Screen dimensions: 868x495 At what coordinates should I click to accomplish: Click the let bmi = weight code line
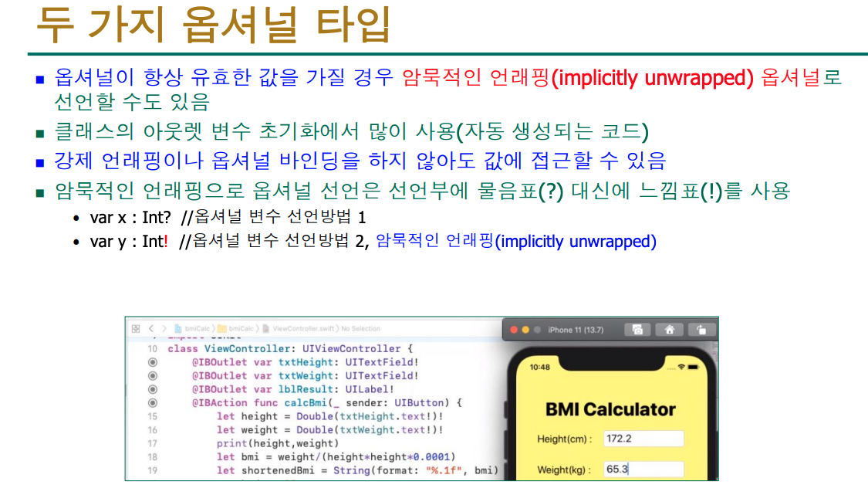coord(336,456)
